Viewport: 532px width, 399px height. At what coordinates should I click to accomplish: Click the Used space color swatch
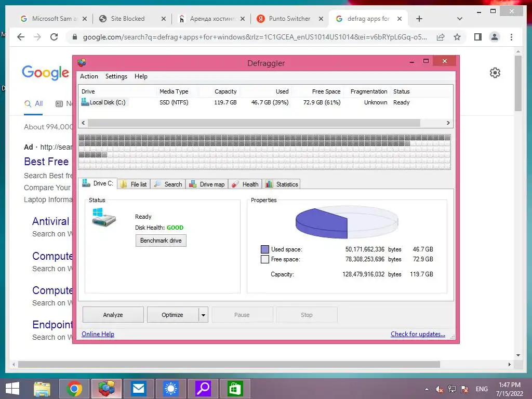[x=264, y=249]
